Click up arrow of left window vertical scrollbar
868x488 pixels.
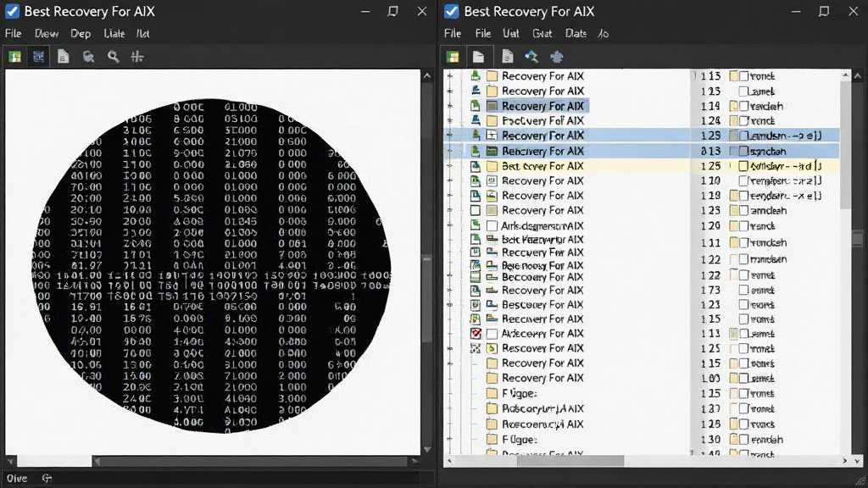(x=427, y=75)
